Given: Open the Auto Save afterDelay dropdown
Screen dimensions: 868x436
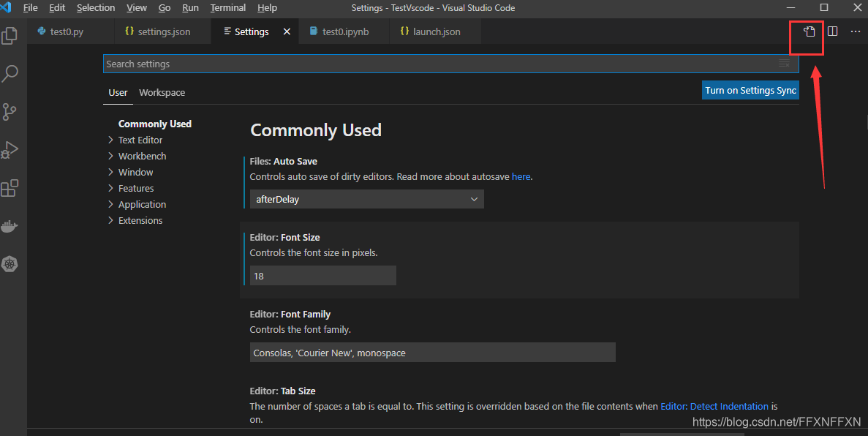Looking at the screenshot, I should point(367,199).
